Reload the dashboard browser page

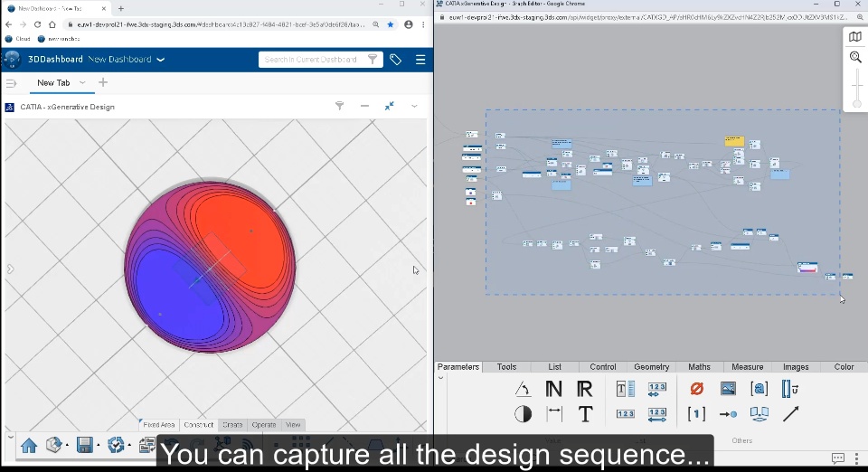(37, 24)
